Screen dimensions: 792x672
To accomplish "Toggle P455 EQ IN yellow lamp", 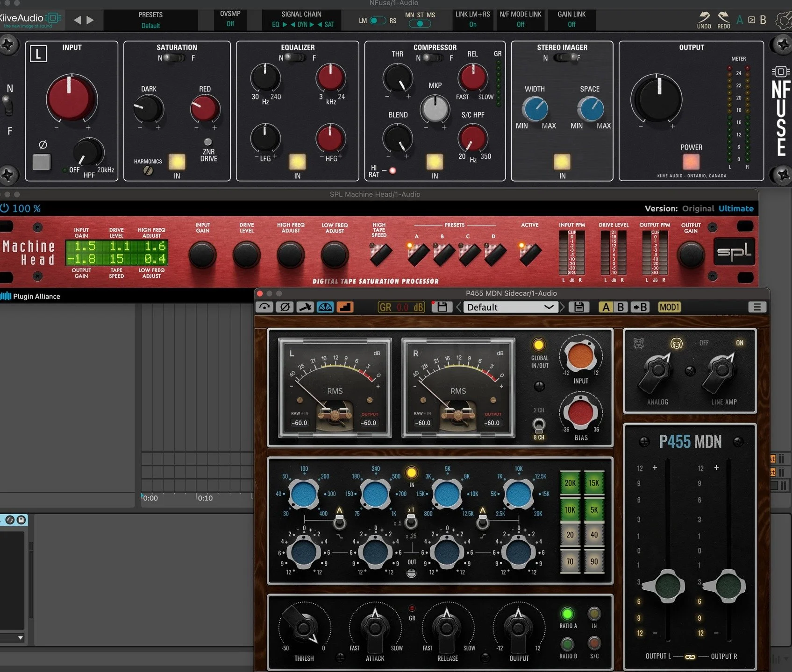I will tap(411, 473).
